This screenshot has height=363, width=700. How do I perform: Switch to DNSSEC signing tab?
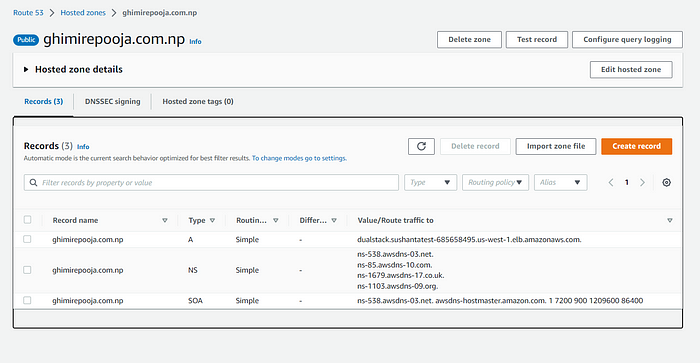point(112,102)
